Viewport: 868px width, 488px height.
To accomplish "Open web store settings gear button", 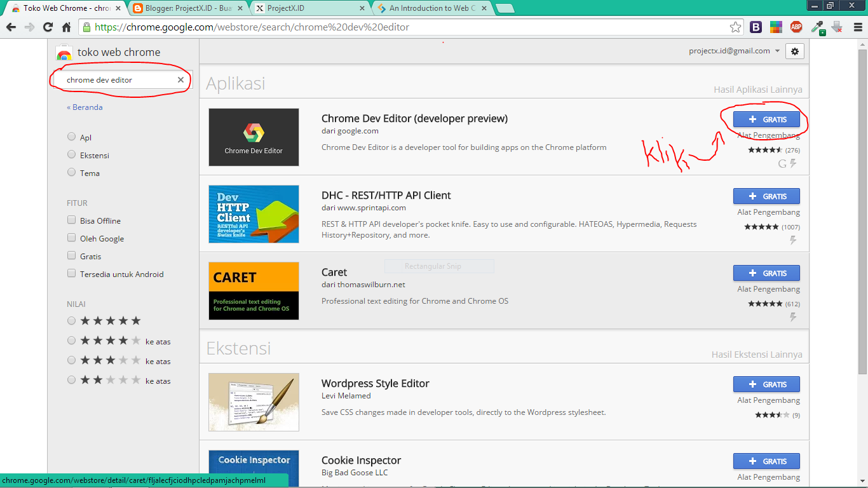I will 795,51.
